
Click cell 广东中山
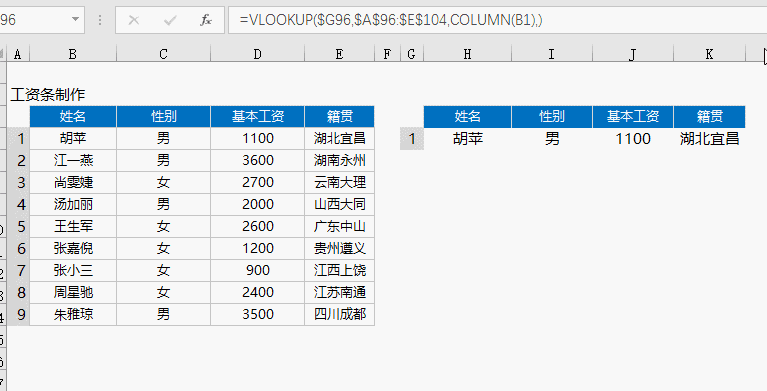[339, 227]
